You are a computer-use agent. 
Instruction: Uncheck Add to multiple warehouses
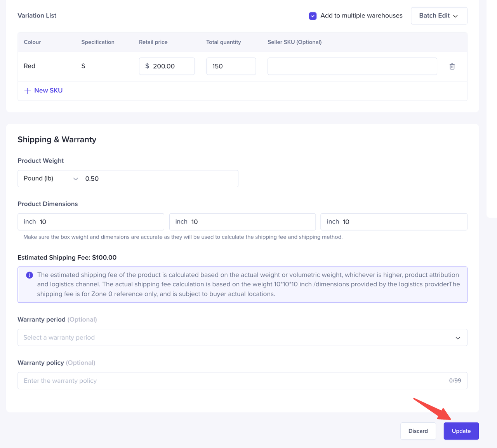tap(313, 16)
